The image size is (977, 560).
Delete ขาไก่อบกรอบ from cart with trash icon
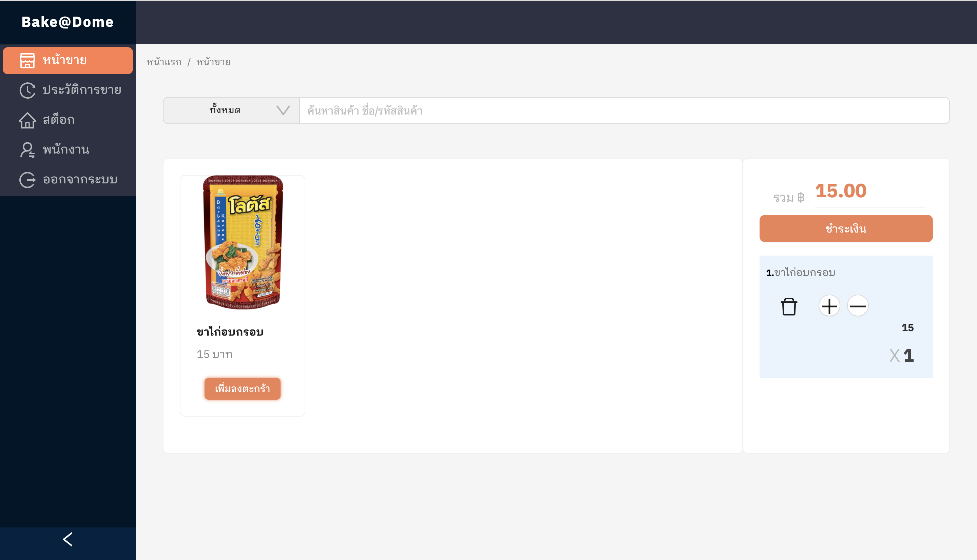coord(789,306)
